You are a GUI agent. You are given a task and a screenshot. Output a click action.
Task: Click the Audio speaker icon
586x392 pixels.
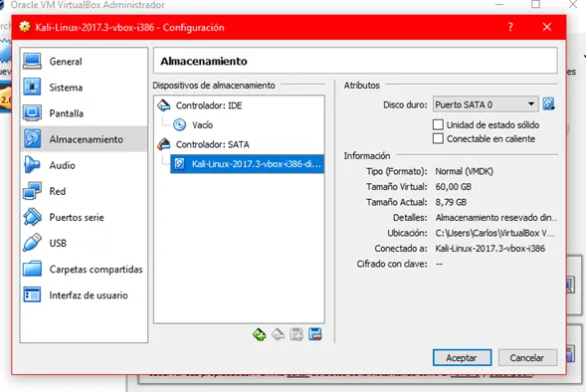point(32,165)
